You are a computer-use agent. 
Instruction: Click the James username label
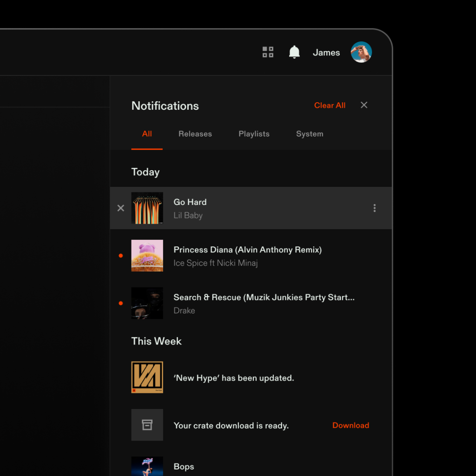[x=326, y=53]
